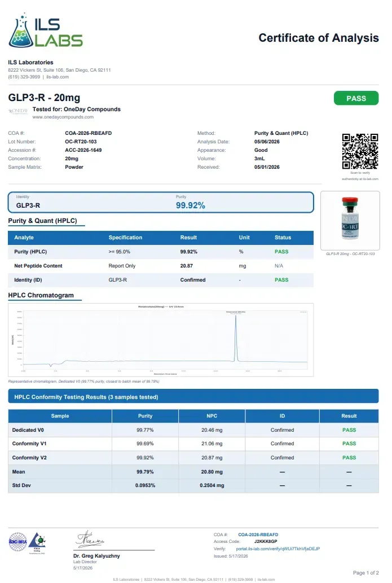Click the ils-lab.com header address link

point(57,77)
